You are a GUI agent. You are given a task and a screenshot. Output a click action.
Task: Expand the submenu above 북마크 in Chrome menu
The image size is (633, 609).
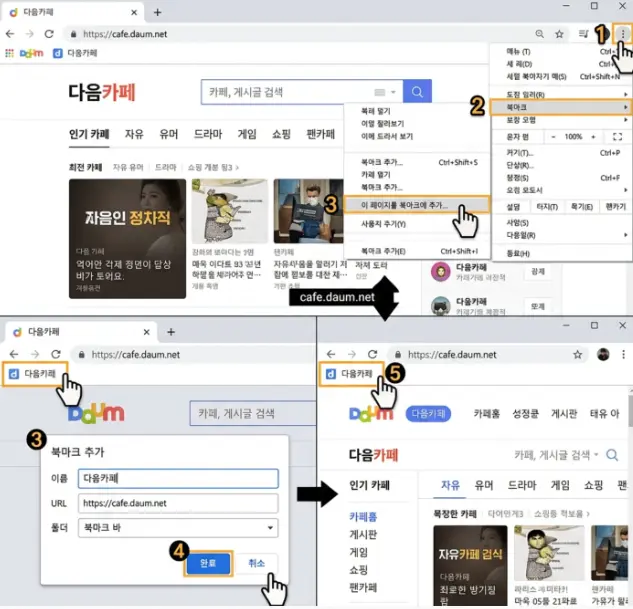coord(561,94)
